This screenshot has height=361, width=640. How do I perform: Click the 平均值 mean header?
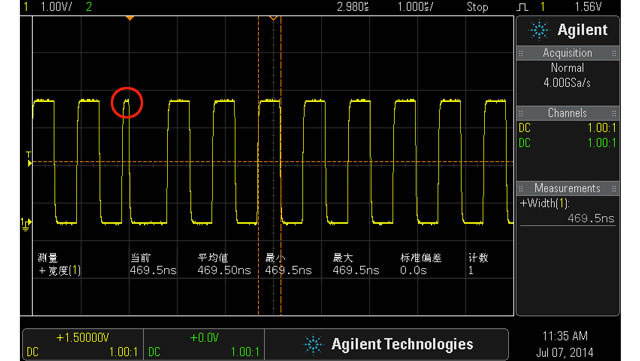point(213,258)
